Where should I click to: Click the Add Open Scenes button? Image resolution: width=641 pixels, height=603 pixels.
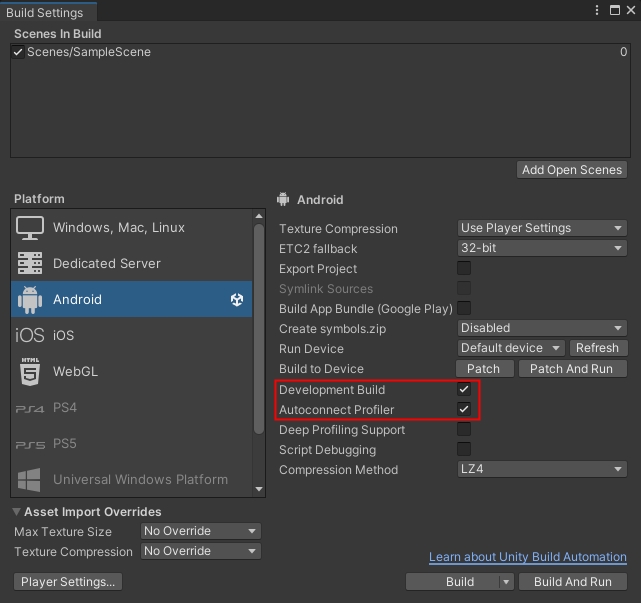572,170
